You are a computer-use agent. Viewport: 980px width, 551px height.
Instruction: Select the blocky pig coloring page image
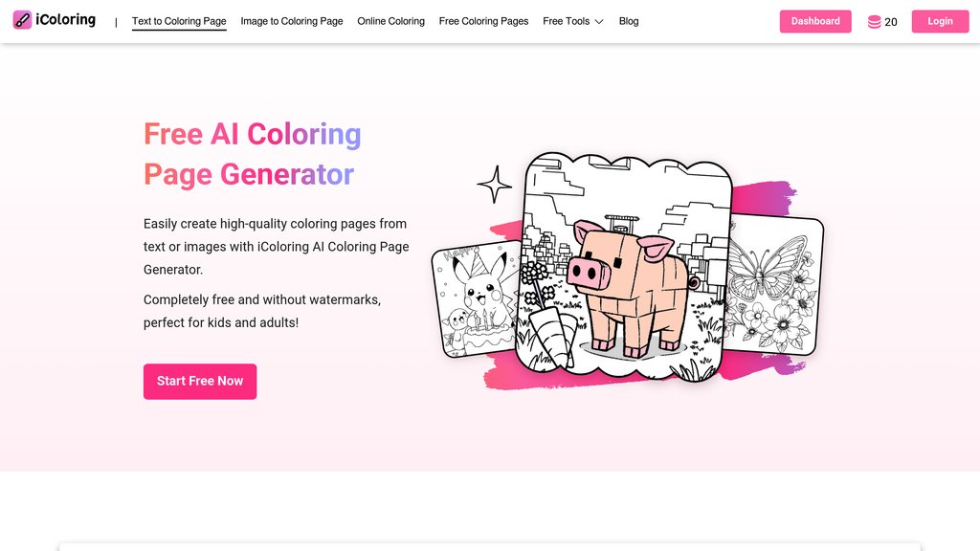click(x=625, y=268)
